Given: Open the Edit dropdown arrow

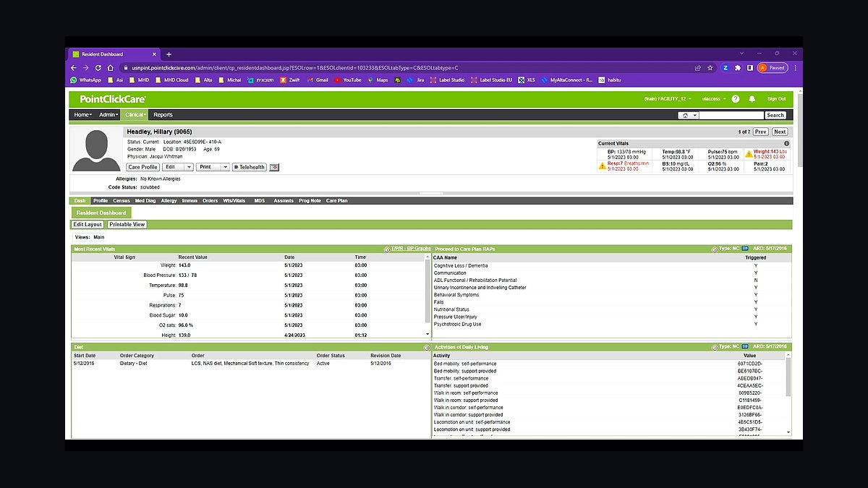Looking at the screenshot, I should [188, 167].
